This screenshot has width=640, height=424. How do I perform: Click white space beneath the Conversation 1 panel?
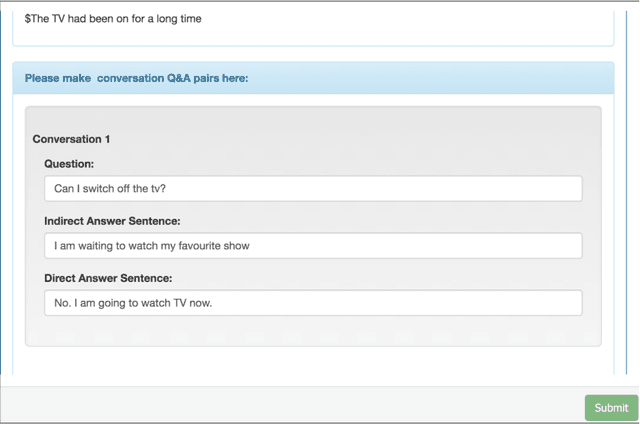click(312, 363)
